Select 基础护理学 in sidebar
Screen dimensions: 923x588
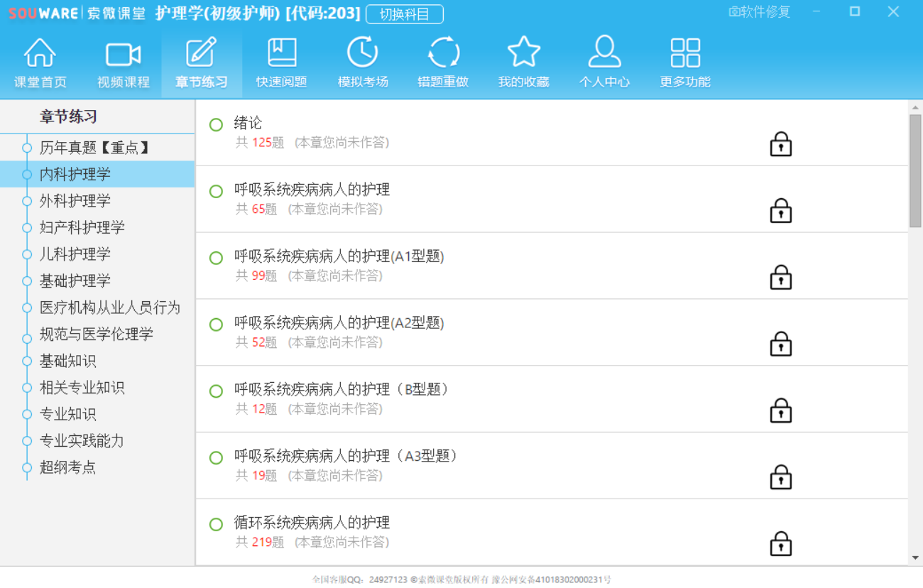pyautogui.click(x=97, y=281)
